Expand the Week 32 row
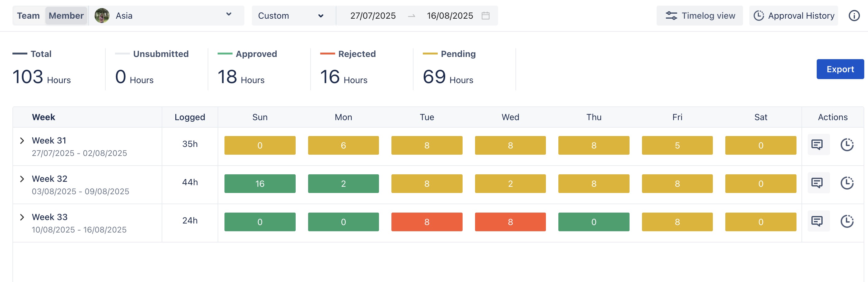The width and height of the screenshot is (868, 282). (x=22, y=179)
